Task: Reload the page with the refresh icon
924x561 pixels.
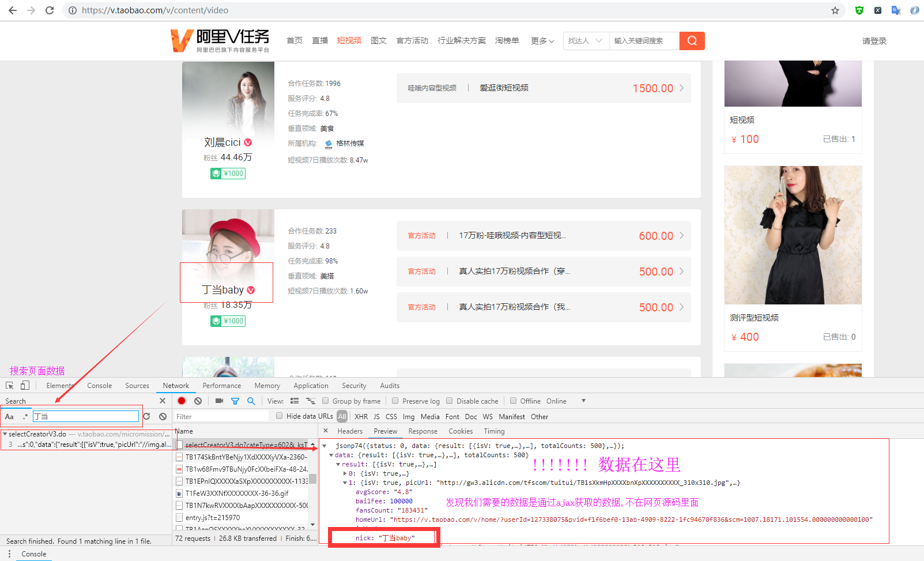Action: (x=50, y=10)
